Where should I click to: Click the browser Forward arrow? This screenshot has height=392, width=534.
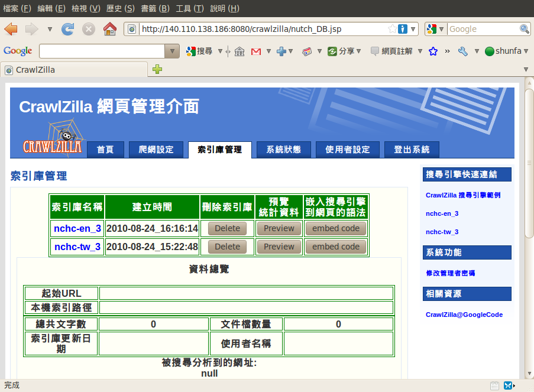[32, 29]
